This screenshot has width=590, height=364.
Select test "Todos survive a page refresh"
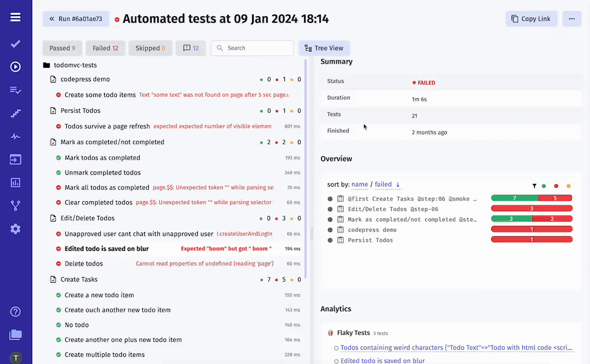coord(107,126)
